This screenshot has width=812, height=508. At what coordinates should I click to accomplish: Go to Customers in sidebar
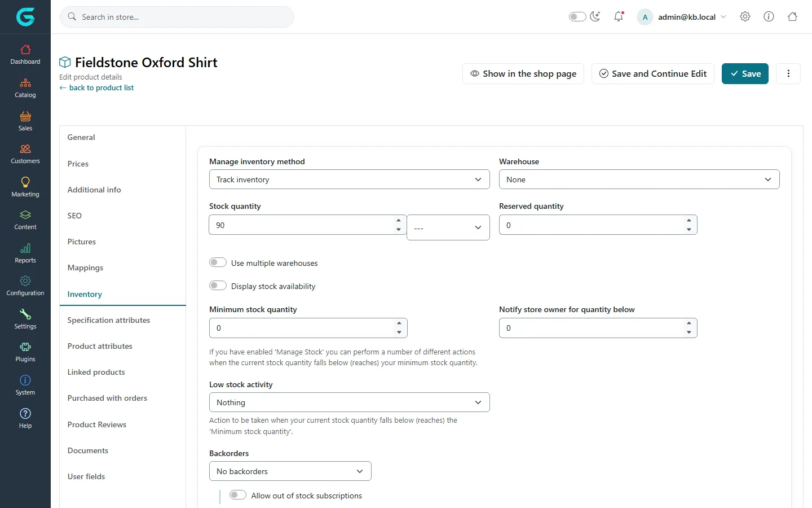(x=25, y=154)
